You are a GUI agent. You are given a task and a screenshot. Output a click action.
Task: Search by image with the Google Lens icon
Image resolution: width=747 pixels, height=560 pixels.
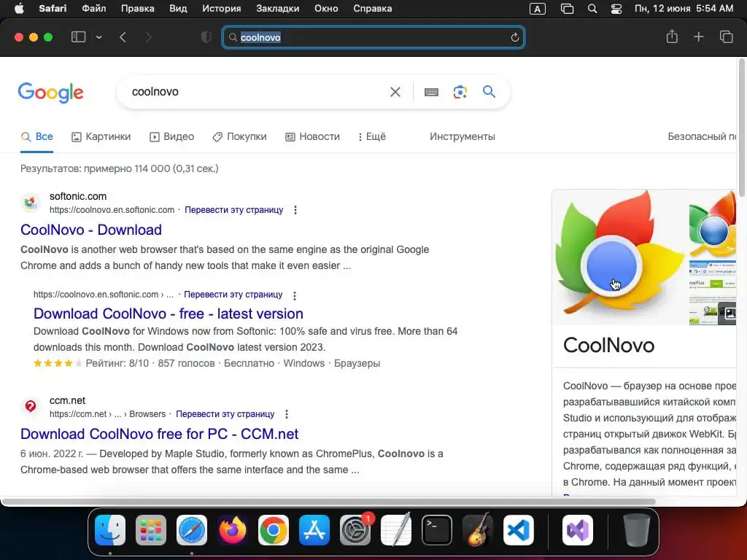460,92
